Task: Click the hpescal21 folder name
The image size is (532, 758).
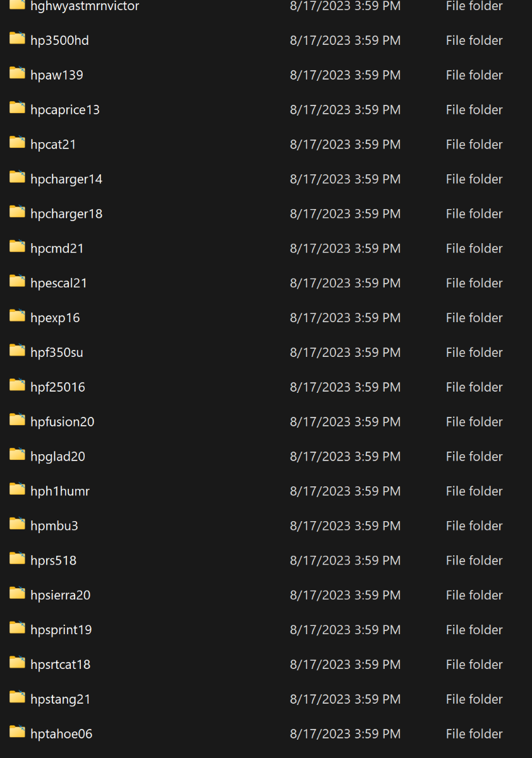Action: [x=59, y=283]
